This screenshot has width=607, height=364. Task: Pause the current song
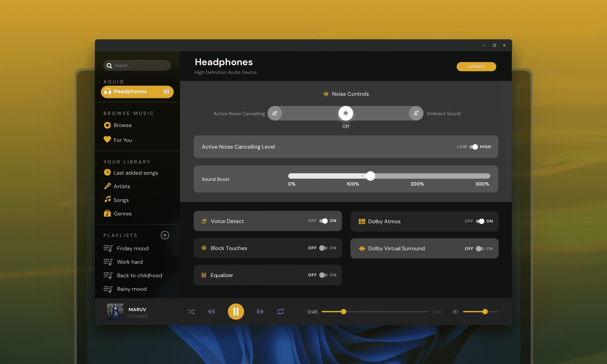(236, 312)
